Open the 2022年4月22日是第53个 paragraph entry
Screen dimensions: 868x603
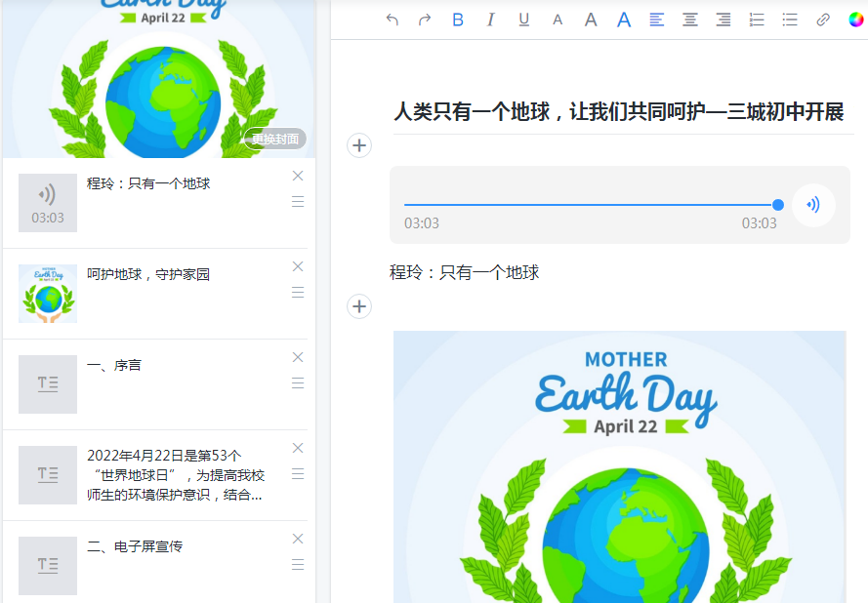click(176, 475)
